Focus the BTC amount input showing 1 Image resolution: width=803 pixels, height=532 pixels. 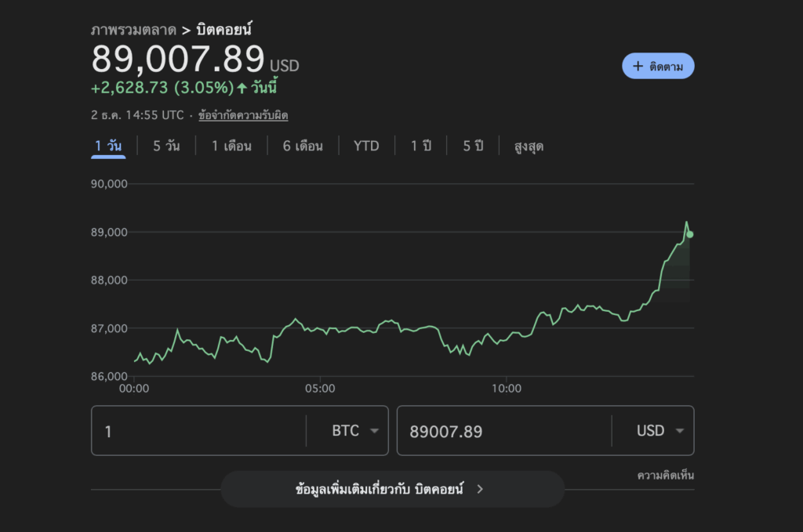pos(196,431)
